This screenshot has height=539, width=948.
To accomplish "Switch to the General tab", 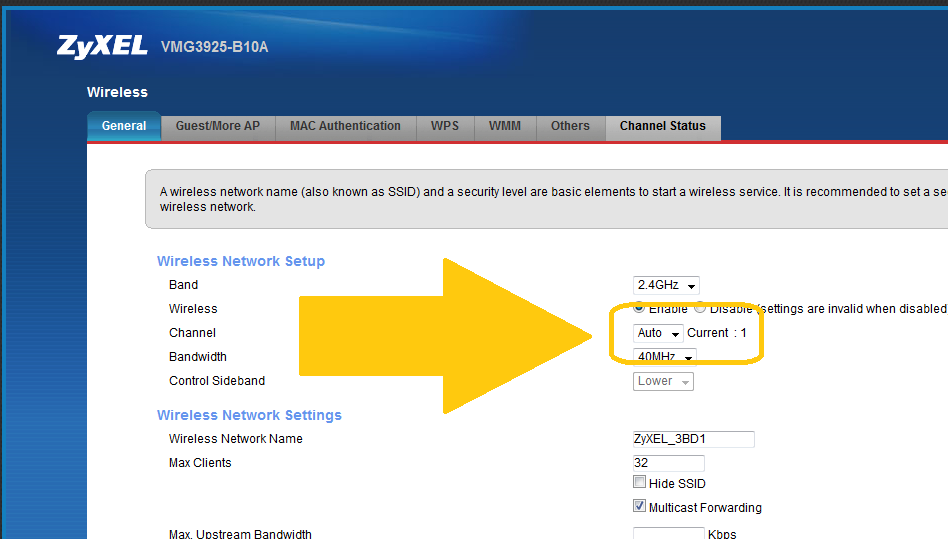I will tap(124, 126).
